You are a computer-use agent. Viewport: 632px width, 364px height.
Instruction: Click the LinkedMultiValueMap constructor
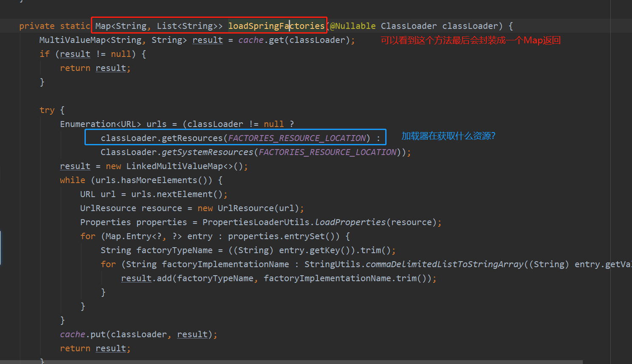coord(174,166)
